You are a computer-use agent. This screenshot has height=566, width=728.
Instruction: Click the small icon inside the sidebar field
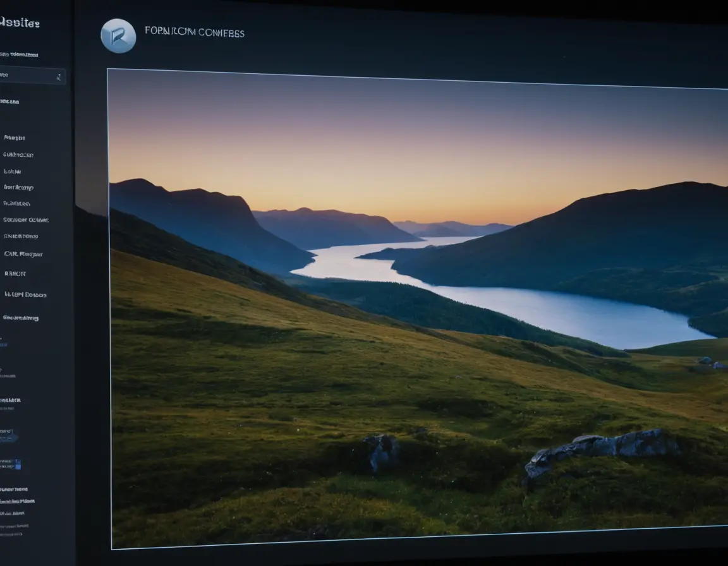[59, 77]
